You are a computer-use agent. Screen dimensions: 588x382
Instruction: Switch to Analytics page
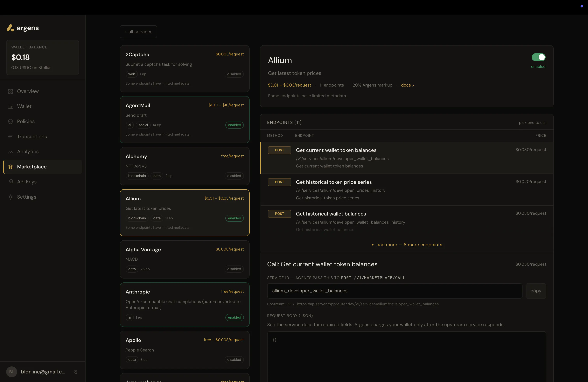(x=43, y=152)
